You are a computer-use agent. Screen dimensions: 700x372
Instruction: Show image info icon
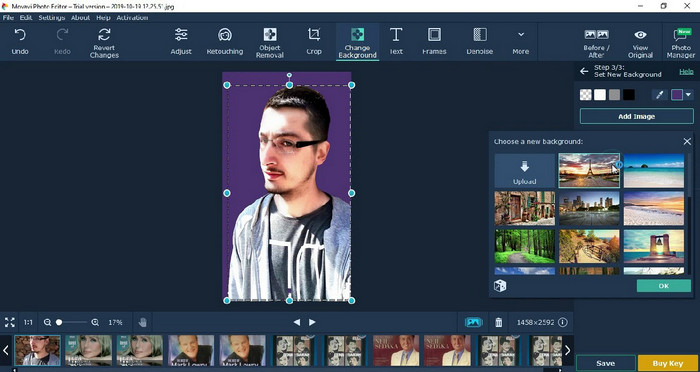click(x=563, y=322)
